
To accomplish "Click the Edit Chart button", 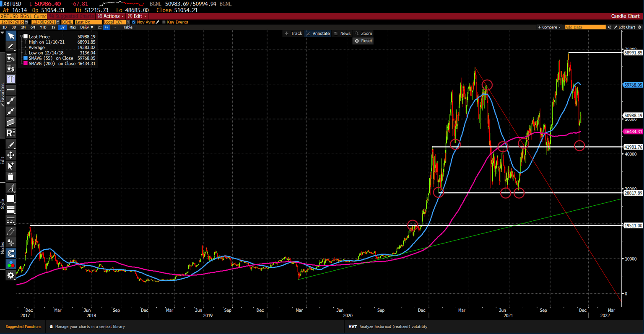I will [627, 27].
